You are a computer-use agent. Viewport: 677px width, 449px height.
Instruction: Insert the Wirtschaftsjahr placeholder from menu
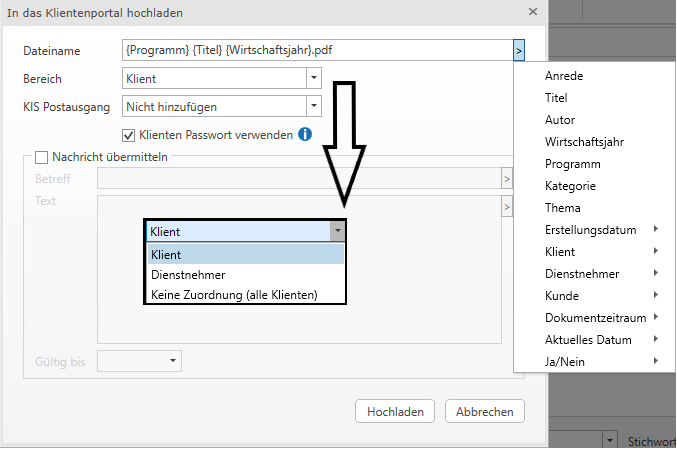(584, 142)
